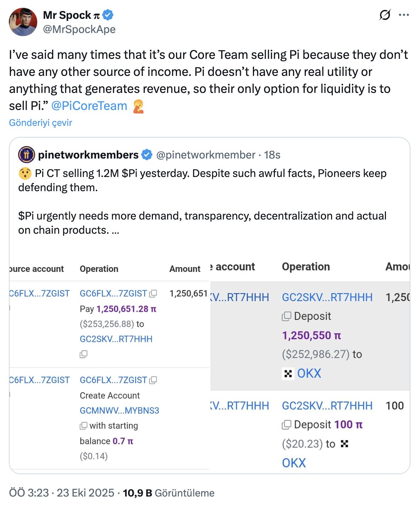Copy the second GC6FLX...7ZGIST operation address

153,380
